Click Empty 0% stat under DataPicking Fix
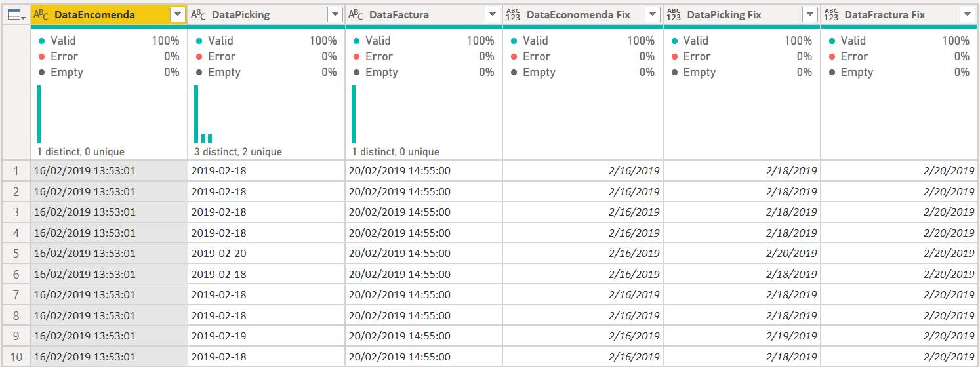 point(742,72)
